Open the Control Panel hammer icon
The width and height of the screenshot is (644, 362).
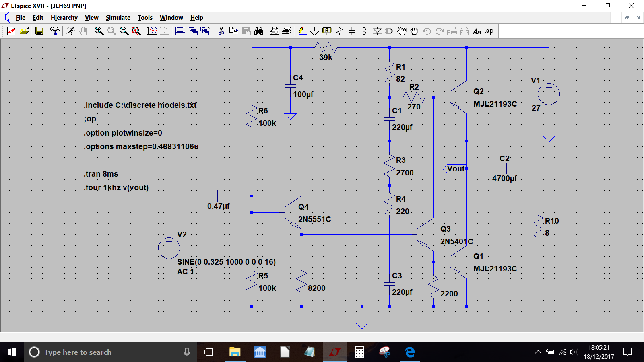point(55,31)
